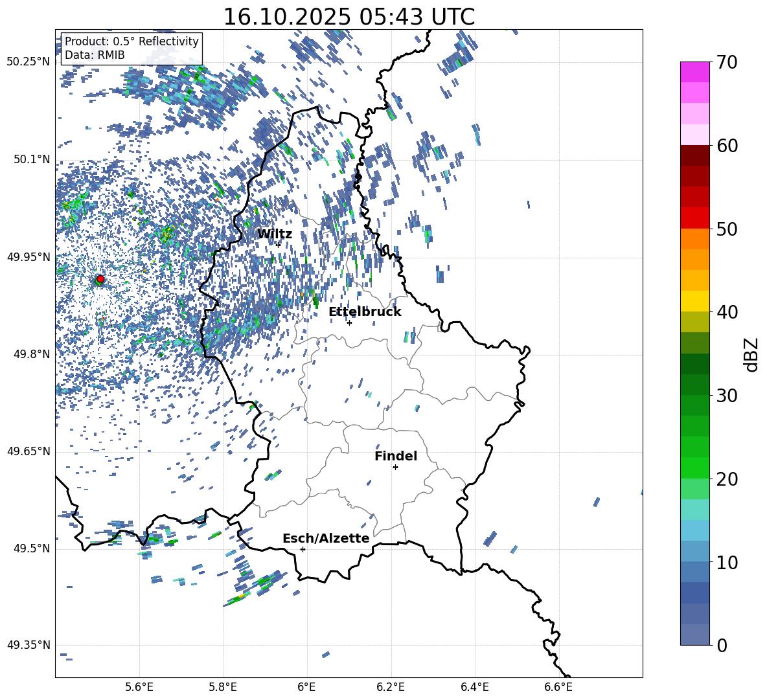The height and width of the screenshot is (700, 767).
Task: Click the Findel city label
Action: (x=396, y=456)
